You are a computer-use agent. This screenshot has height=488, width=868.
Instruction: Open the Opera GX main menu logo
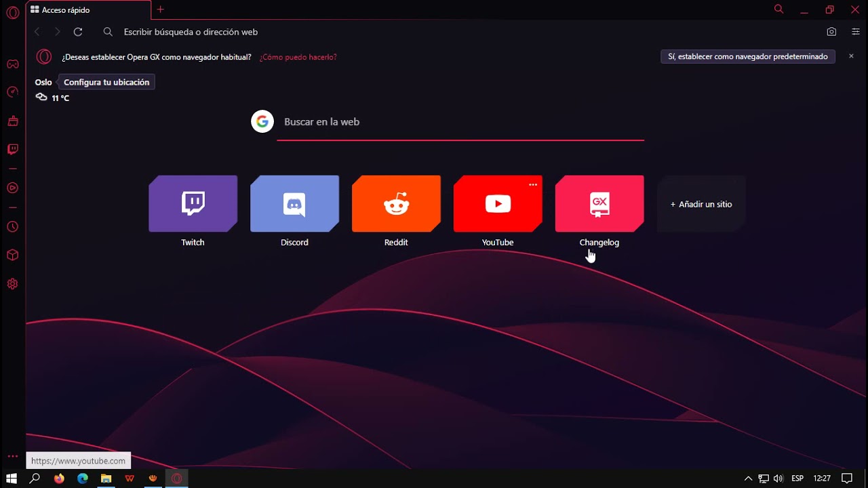pos(12,13)
